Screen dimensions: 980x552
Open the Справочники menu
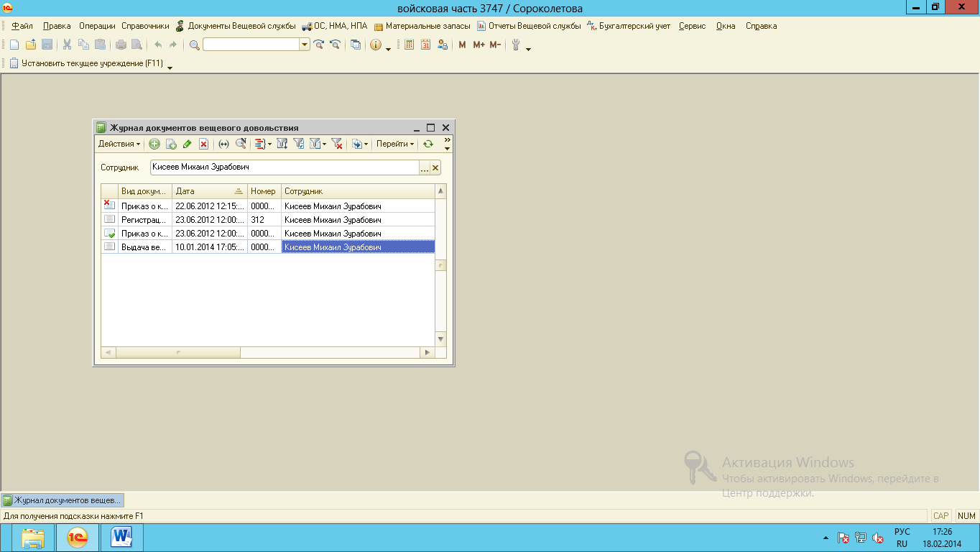145,26
